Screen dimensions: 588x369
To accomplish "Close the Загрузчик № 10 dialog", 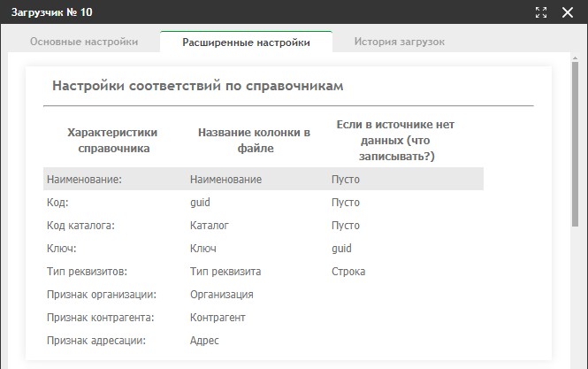I will pos(568,12).
